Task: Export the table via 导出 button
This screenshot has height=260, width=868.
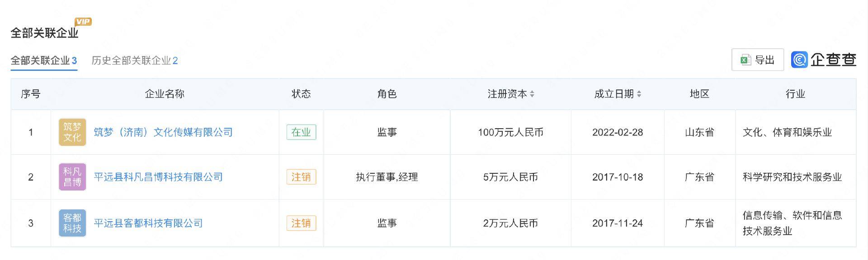Action: click(758, 60)
